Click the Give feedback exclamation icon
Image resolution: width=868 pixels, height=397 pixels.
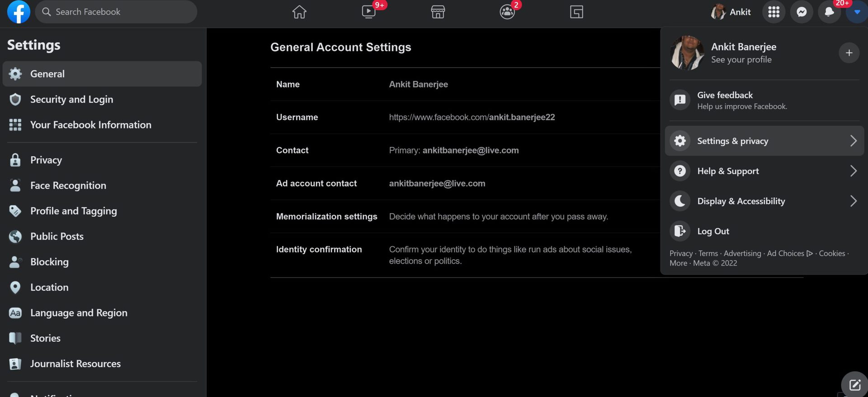tap(680, 100)
